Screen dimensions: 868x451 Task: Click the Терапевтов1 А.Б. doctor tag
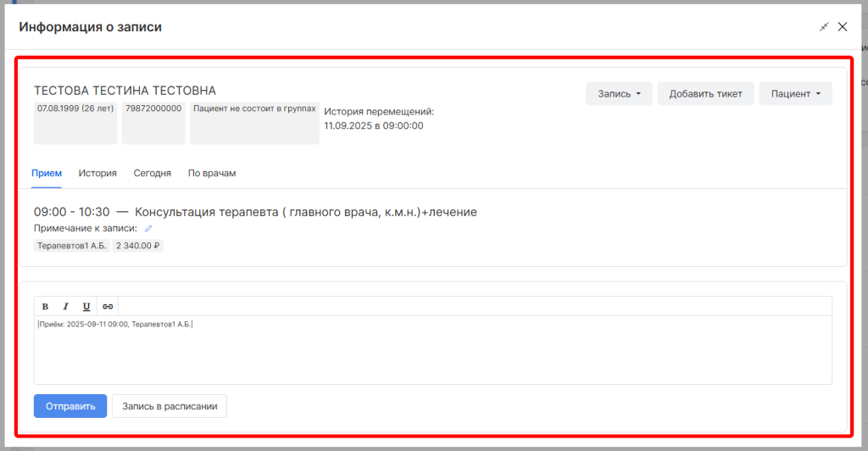coord(72,246)
